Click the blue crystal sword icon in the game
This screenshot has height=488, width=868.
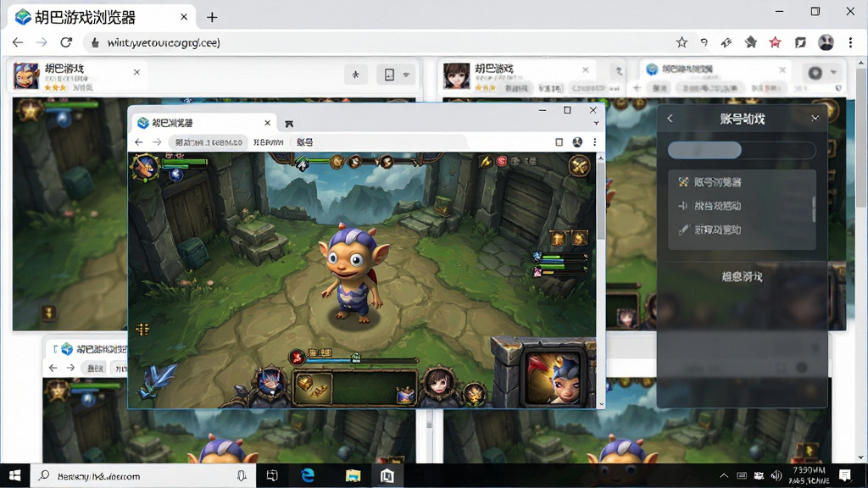click(x=159, y=380)
